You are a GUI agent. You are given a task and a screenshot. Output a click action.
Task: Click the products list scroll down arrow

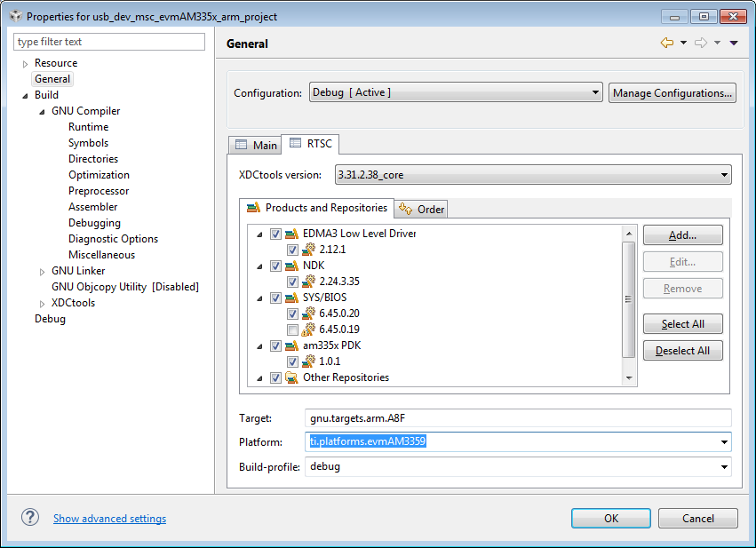(629, 377)
